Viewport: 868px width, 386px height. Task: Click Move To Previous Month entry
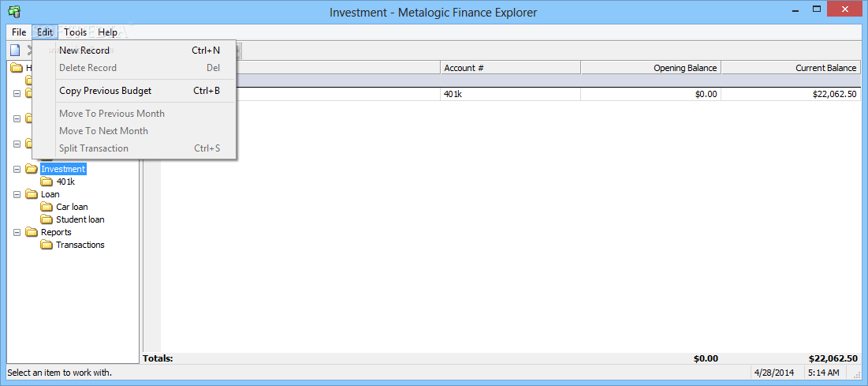click(135, 113)
